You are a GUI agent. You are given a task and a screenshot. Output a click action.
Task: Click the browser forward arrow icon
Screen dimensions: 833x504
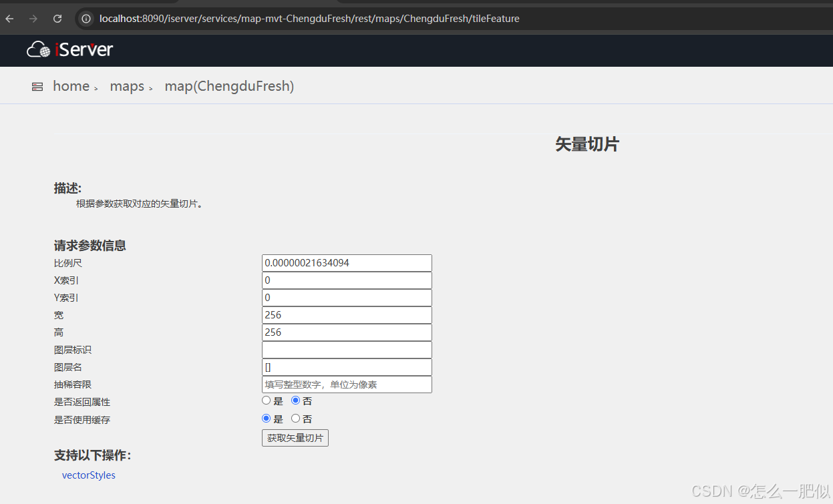tap(31, 19)
